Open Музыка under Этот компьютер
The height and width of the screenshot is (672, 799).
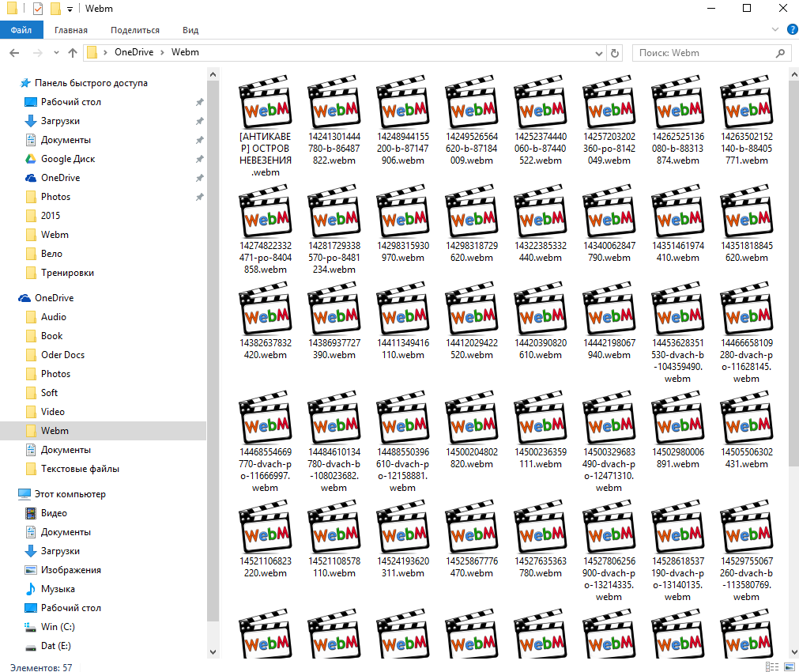click(58, 589)
